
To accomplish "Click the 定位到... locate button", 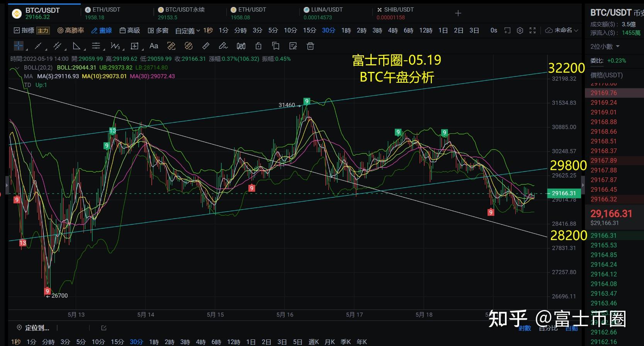I will [x=33, y=328].
